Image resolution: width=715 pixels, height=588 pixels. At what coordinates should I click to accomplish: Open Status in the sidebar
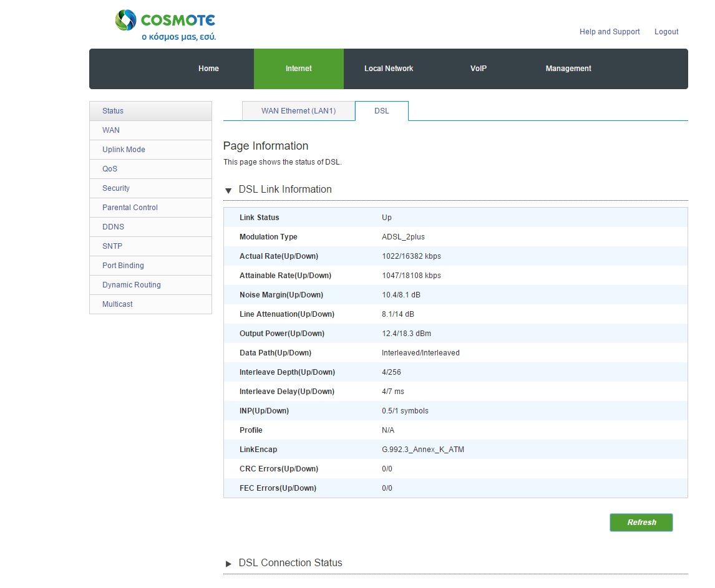coord(150,111)
